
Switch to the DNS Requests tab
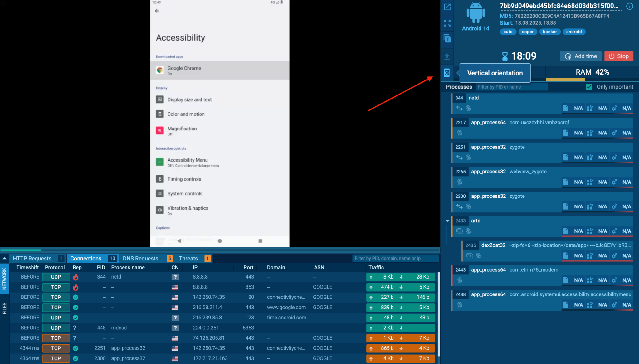(140, 259)
